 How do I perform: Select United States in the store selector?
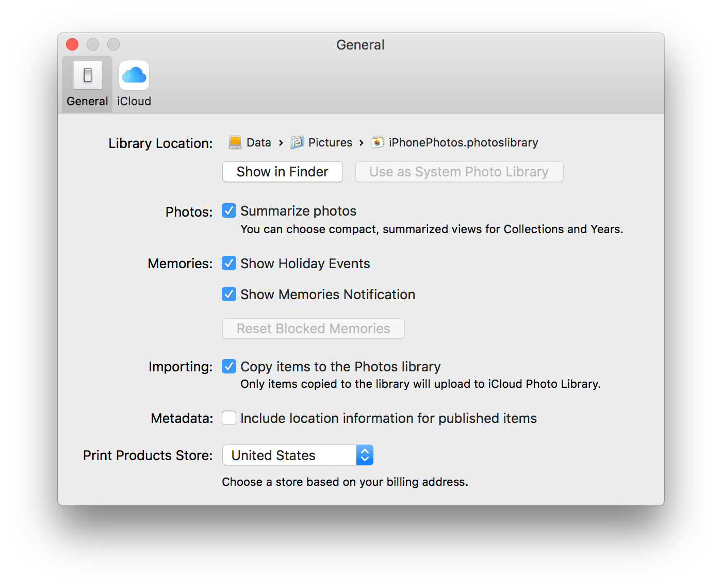point(289,455)
